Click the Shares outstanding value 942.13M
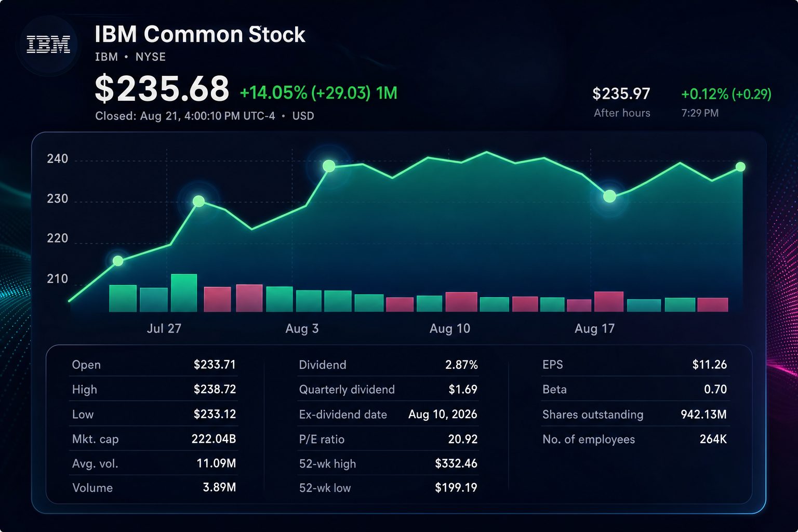The width and height of the screenshot is (798, 532). (x=703, y=414)
